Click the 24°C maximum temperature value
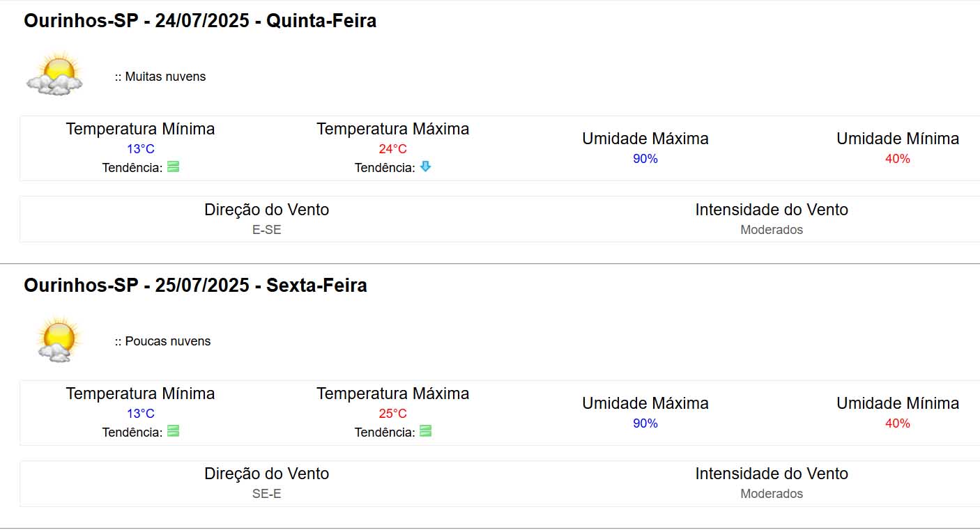This screenshot has width=980, height=530. pyautogui.click(x=392, y=149)
